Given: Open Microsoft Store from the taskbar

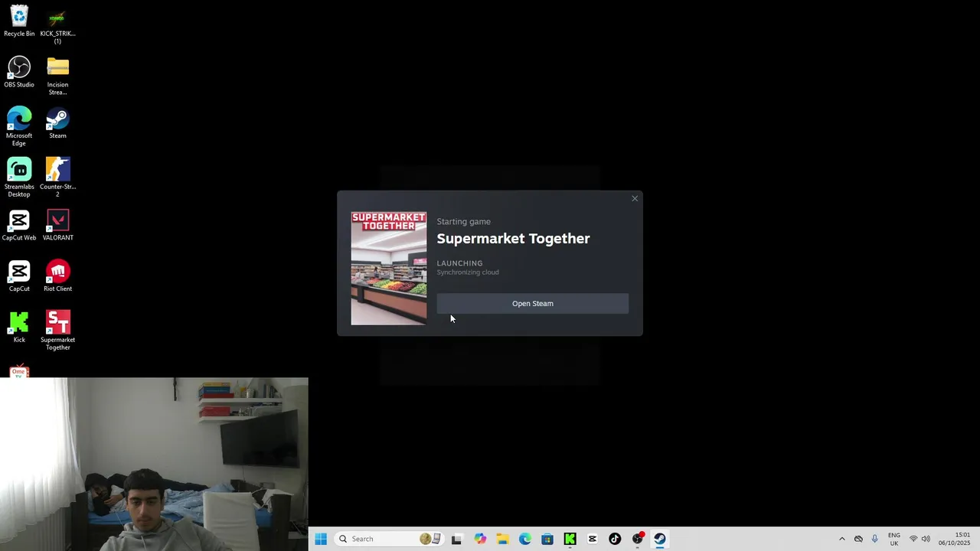Looking at the screenshot, I should click(x=547, y=539).
